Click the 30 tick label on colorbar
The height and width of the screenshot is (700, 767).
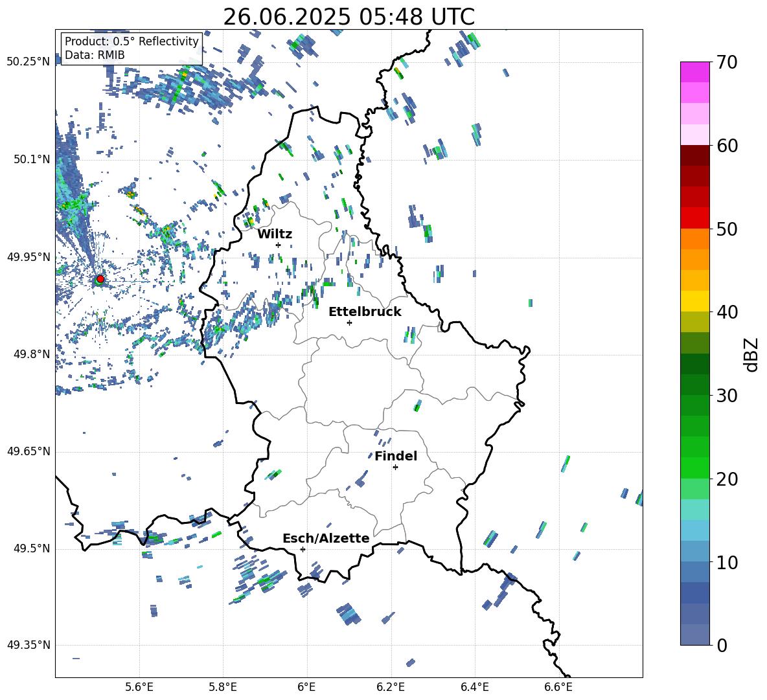click(x=726, y=396)
